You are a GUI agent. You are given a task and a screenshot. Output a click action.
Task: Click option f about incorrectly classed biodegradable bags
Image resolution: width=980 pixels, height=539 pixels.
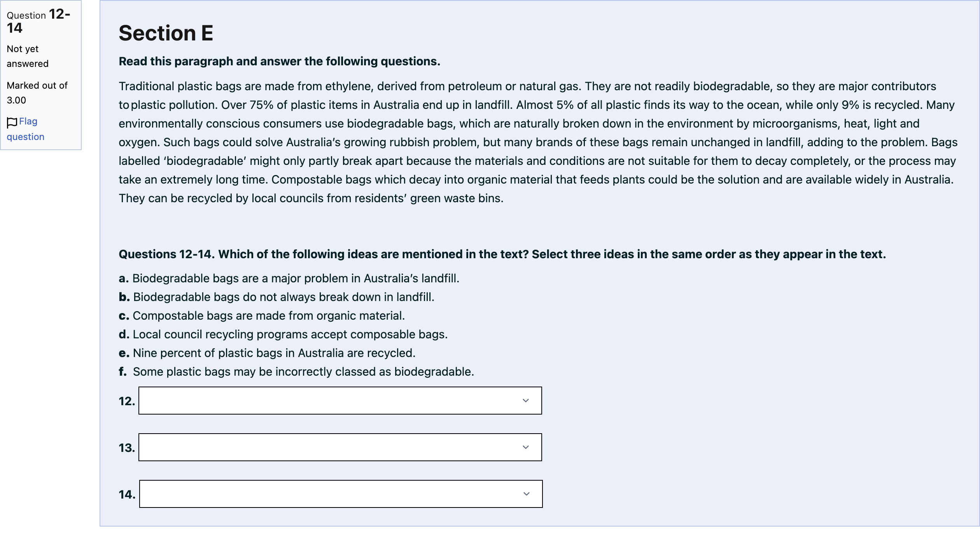(296, 372)
